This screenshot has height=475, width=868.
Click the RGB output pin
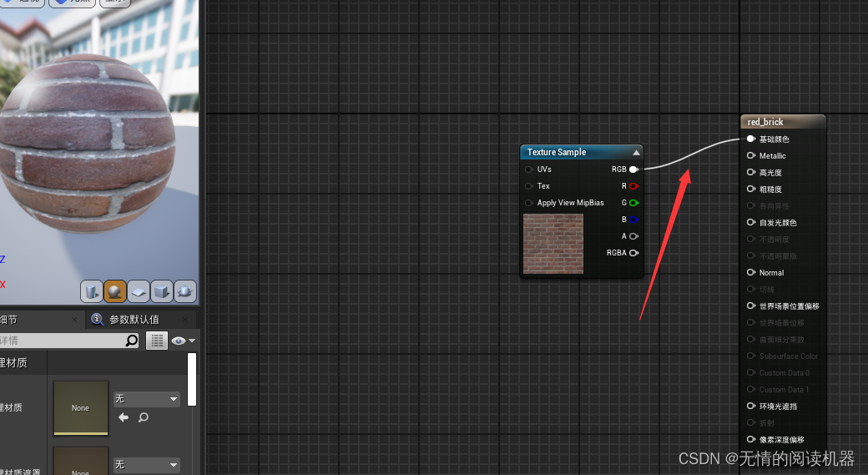coord(633,169)
